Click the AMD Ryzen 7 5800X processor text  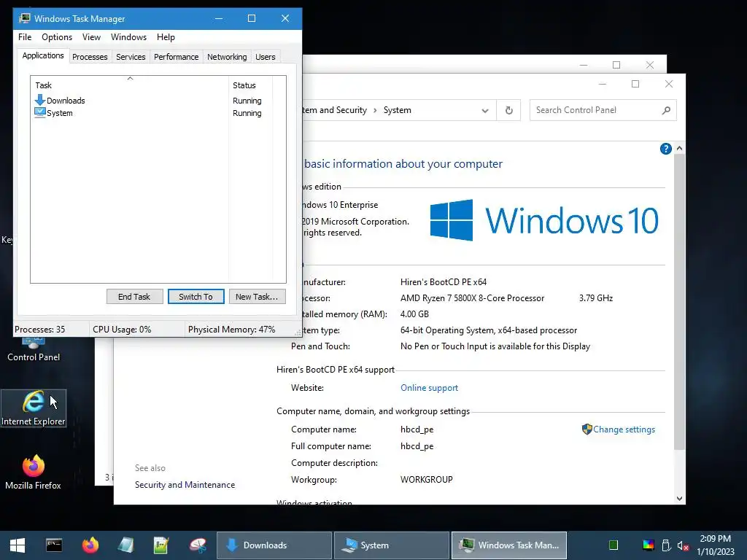tap(472, 298)
